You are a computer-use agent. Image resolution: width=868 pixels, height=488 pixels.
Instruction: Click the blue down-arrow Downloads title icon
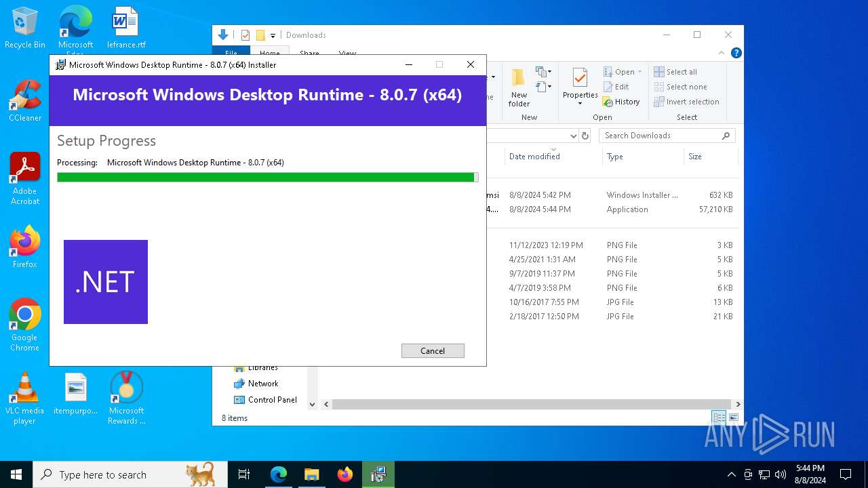click(223, 35)
